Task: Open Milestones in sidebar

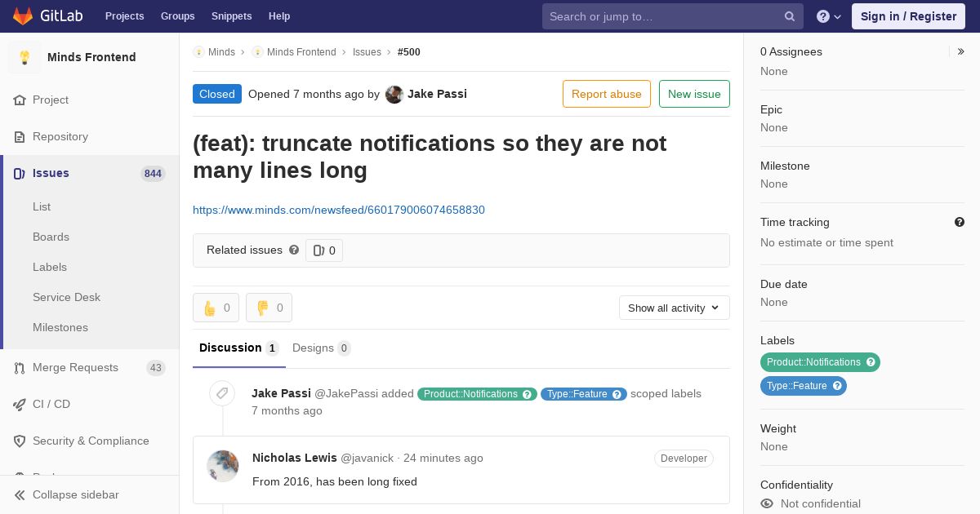Action: pyautogui.click(x=60, y=327)
